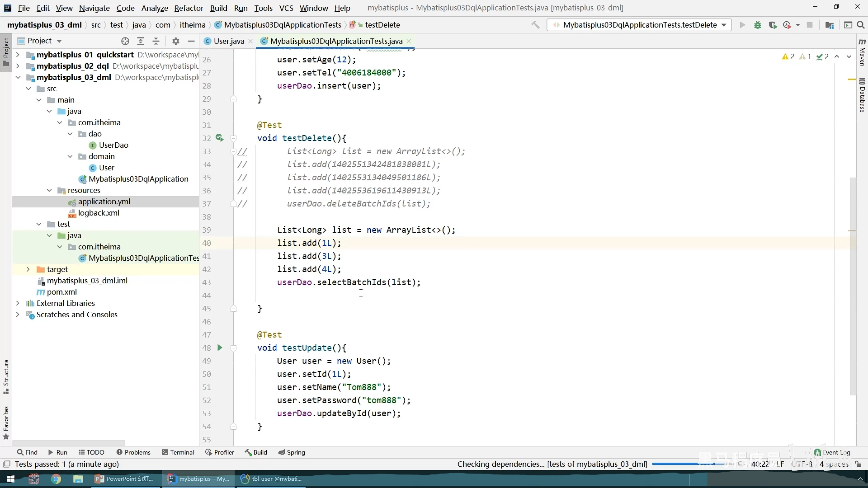Click run gutter icon beside testDelete
Viewport: 868px width, 488px height.
tap(220, 138)
